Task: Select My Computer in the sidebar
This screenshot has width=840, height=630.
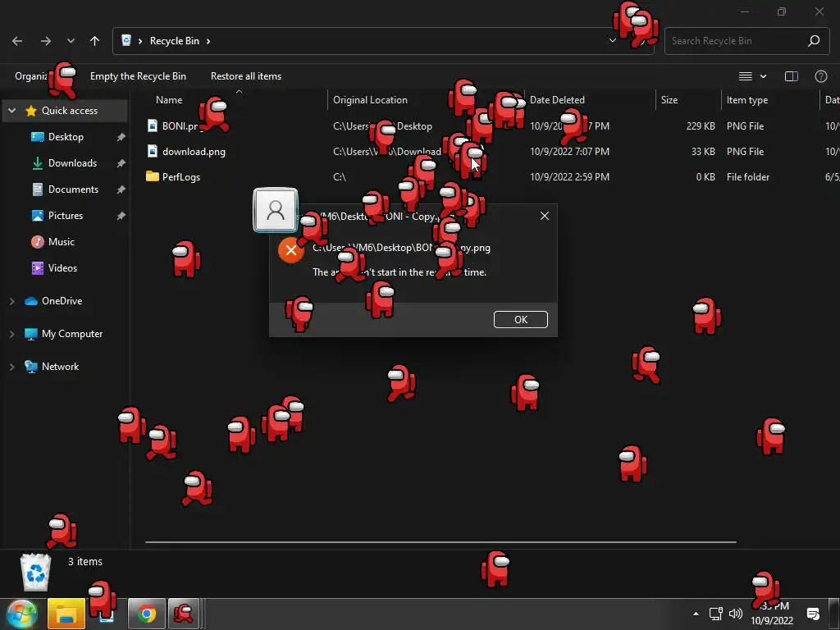Action: [72, 334]
